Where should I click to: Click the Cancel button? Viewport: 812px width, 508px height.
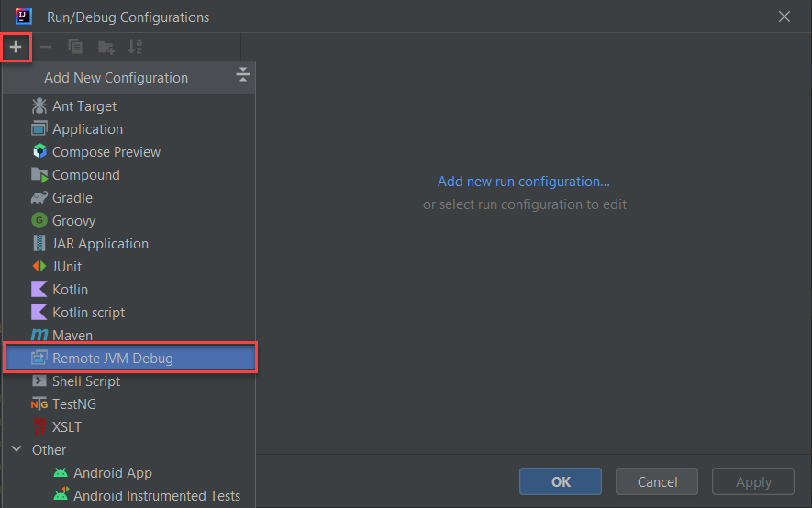(x=657, y=481)
